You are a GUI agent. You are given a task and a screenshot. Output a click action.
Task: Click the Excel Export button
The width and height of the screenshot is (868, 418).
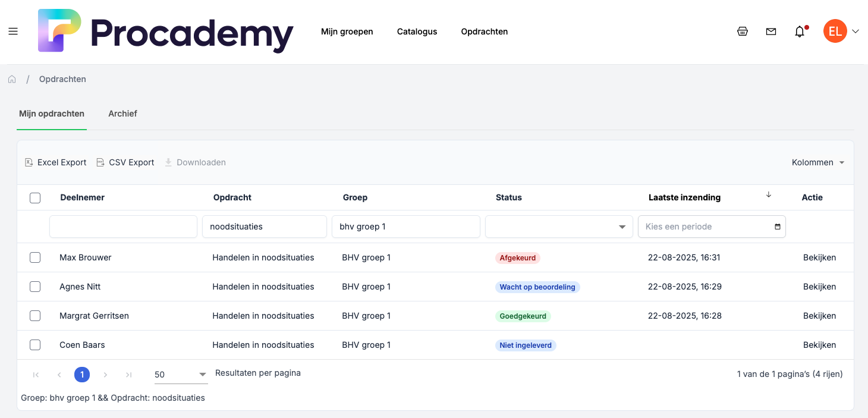[56, 162]
